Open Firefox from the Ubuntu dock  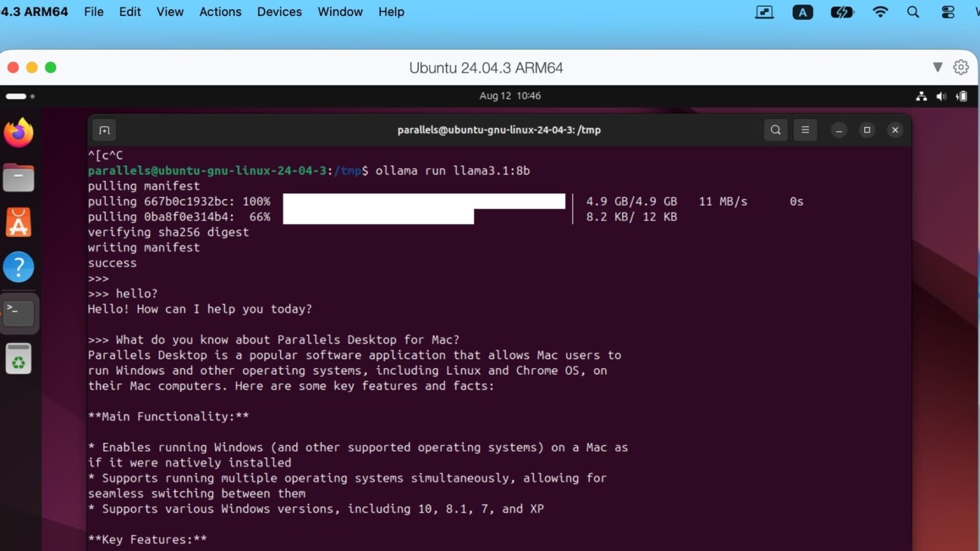coord(18,133)
